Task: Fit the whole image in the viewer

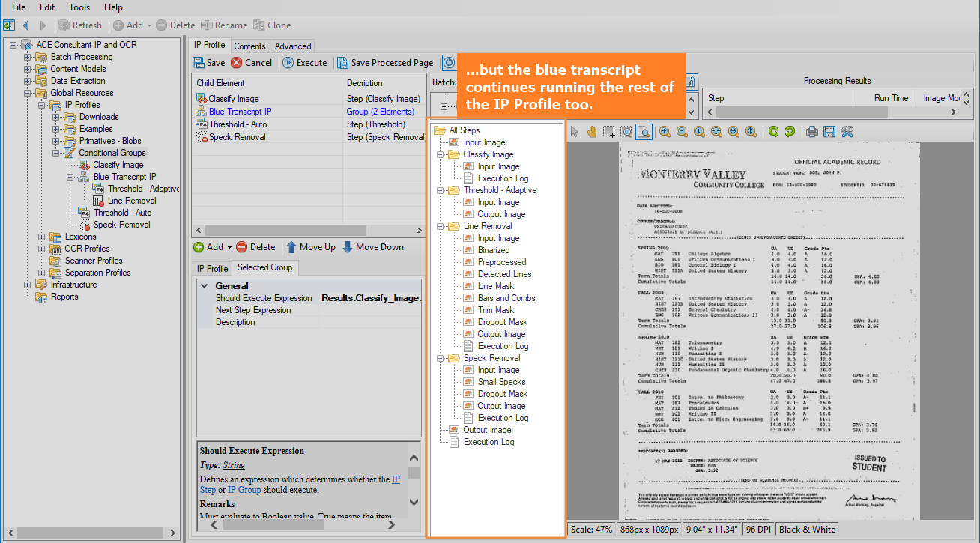Action: tap(716, 132)
